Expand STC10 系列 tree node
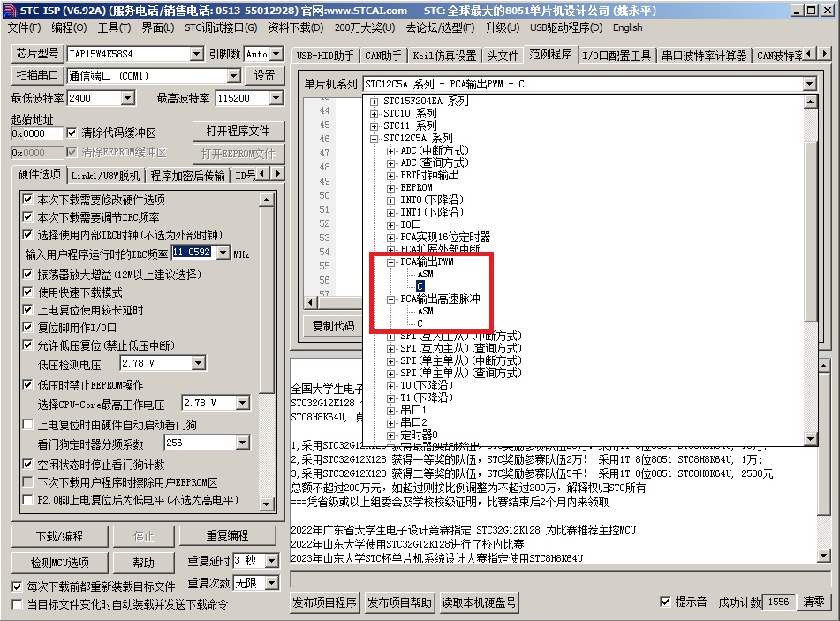This screenshot has height=621, width=840. pyautogui.click(x=374, y=114)
